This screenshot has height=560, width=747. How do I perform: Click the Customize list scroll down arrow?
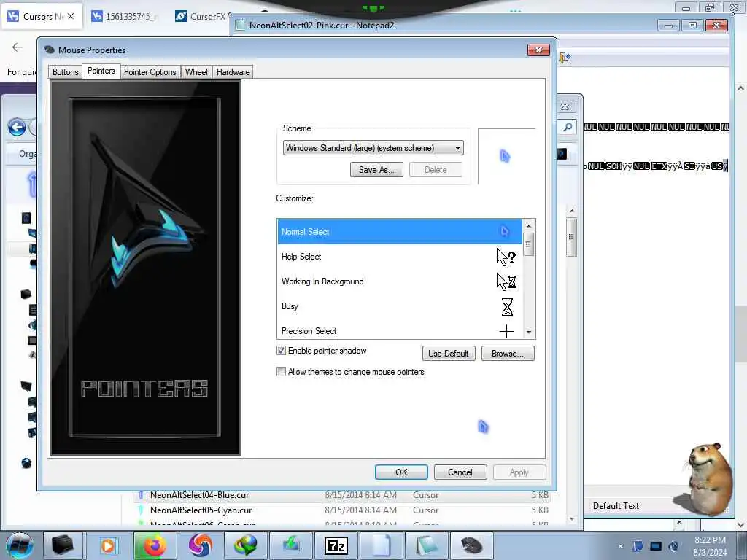point(528,332)
